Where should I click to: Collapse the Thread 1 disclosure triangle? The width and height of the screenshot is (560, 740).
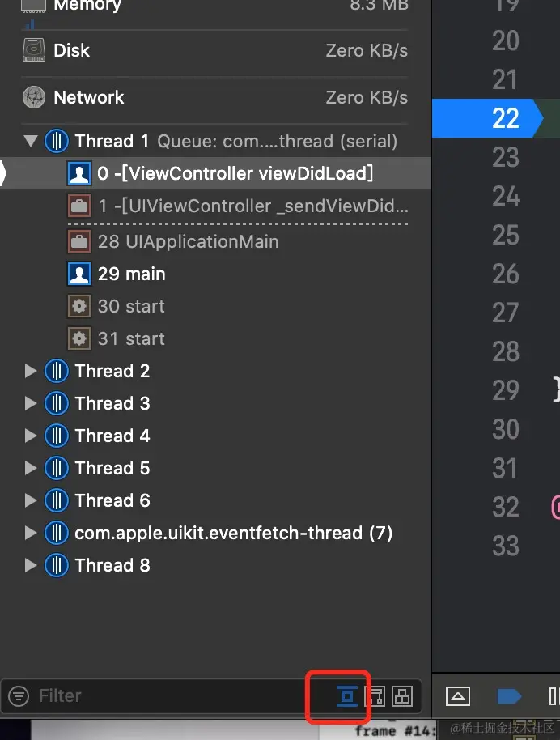pyautogui.click(x=32, y=141)
